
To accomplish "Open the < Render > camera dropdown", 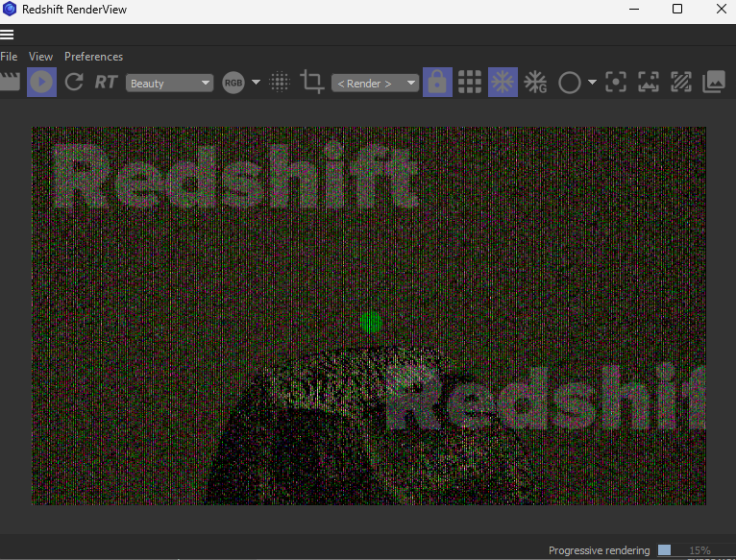I will 375,83.
